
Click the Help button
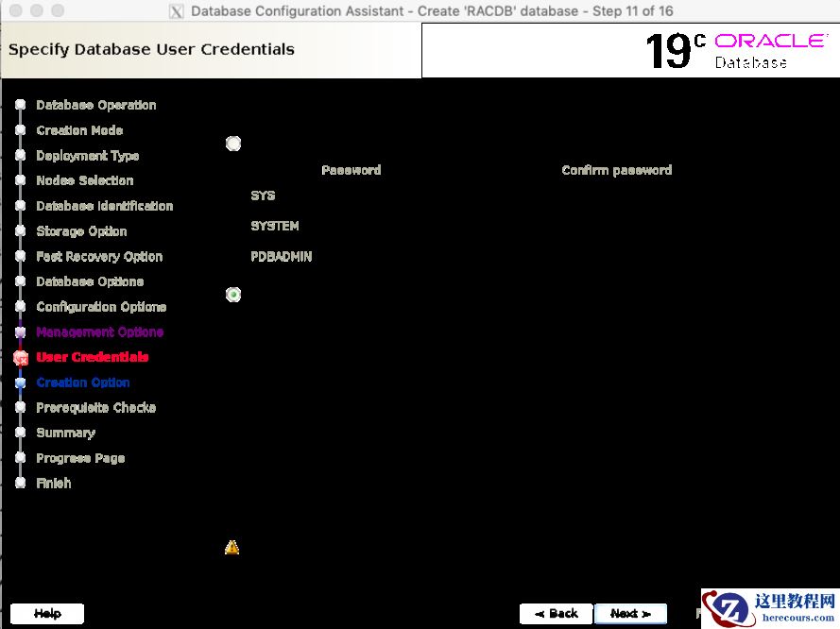(47, 614)
